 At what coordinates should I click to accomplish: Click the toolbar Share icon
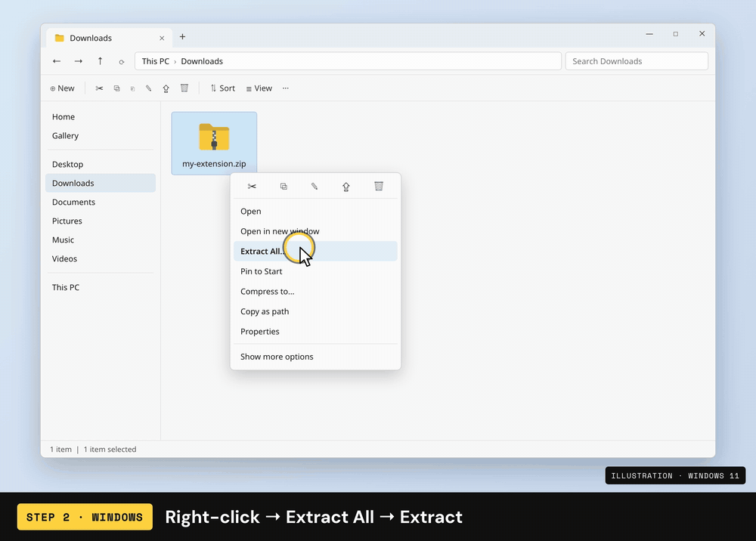166,88
